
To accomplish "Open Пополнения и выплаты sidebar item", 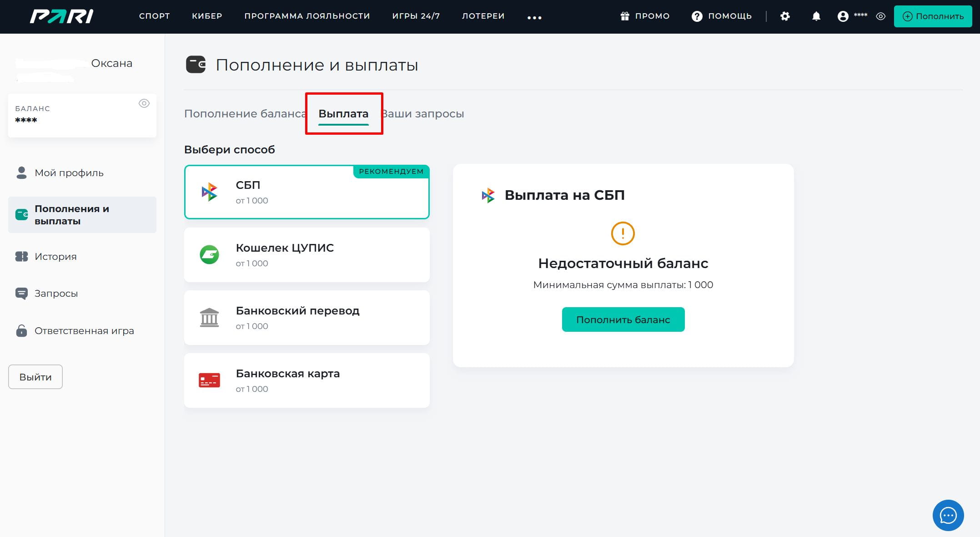I will coord(82,215).
